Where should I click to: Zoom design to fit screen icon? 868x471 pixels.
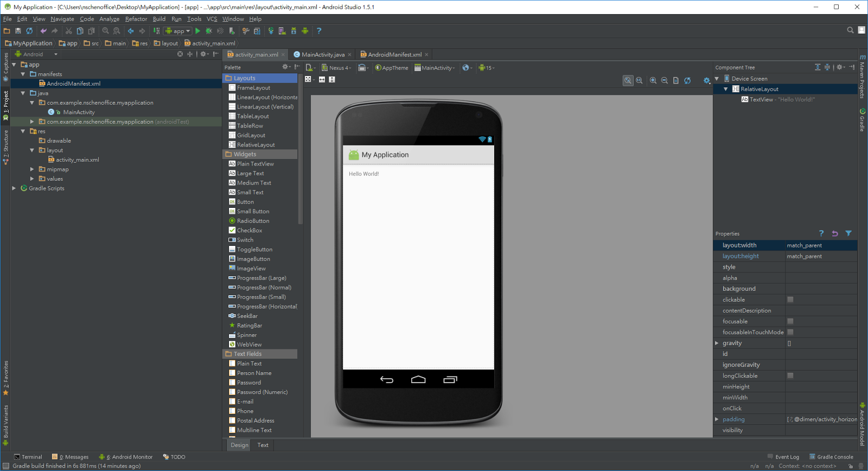coord(628,80)
